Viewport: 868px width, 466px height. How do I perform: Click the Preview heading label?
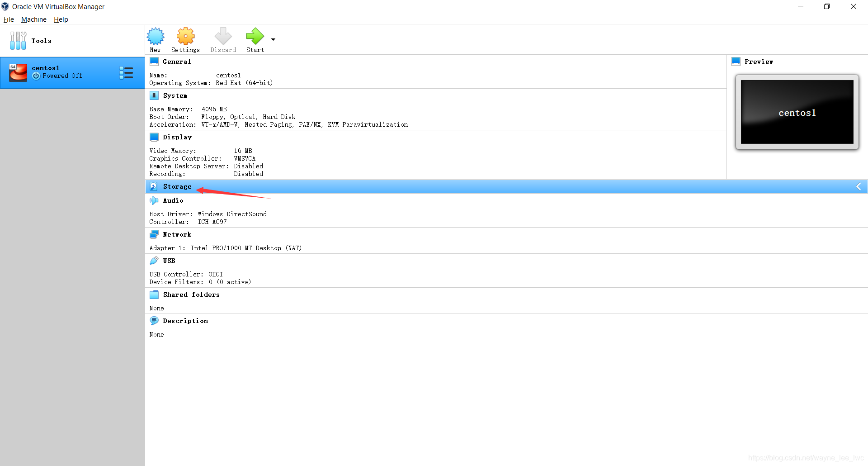click(x=759, y=62)
